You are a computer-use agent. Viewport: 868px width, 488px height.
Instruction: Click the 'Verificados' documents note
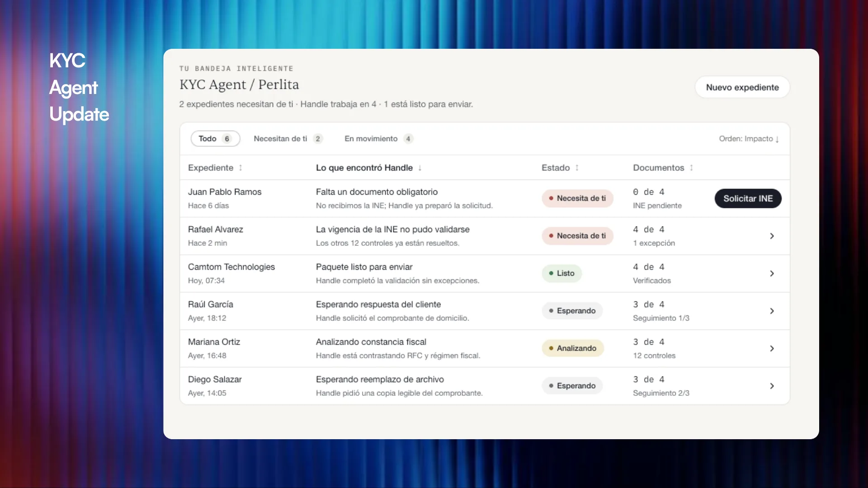(652, 281)
